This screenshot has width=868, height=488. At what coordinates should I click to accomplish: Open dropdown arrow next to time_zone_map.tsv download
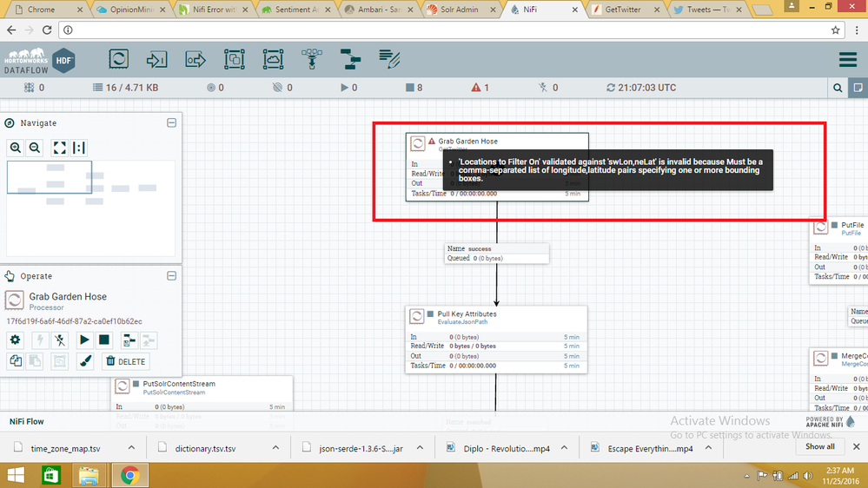tap(131, 447)
